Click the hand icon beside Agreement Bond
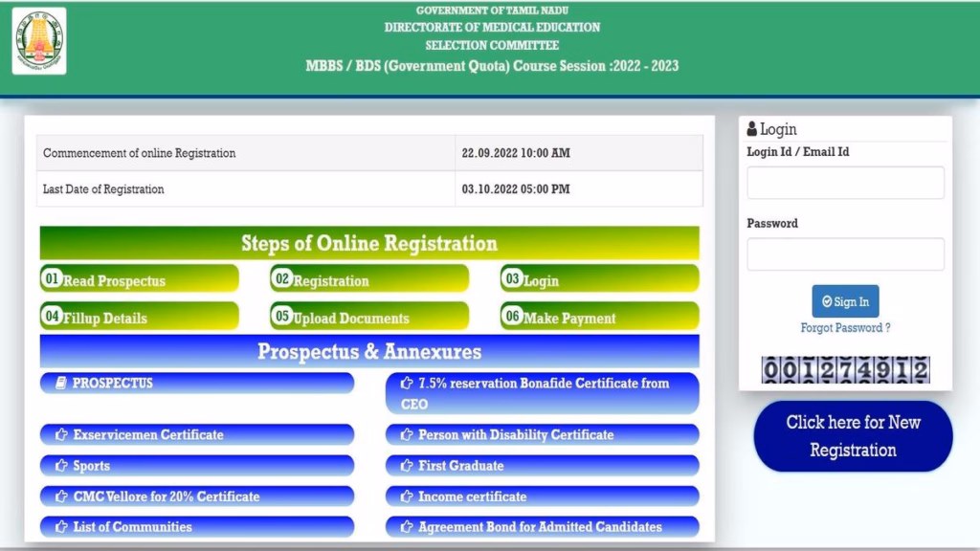The image size is (980, 551). click(x=406, y=527)
